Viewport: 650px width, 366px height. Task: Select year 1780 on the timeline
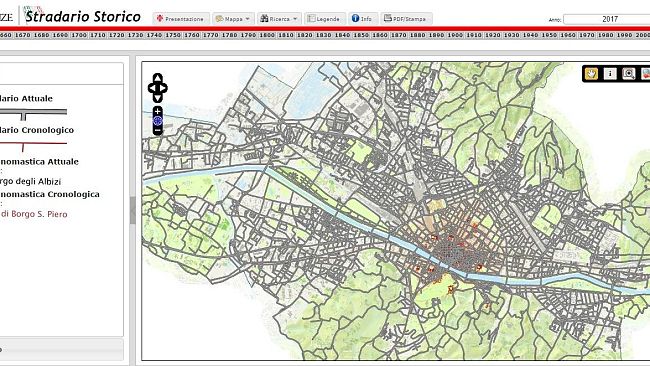click(229, 35)
